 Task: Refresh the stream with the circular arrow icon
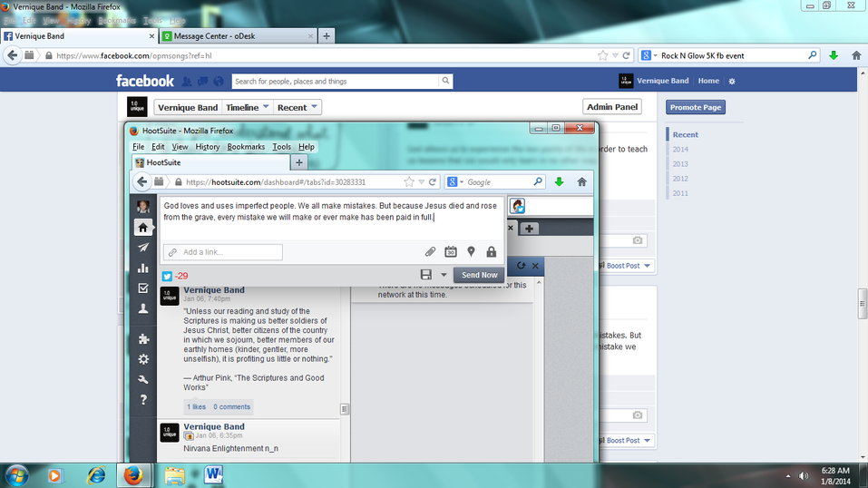point(521,266)
